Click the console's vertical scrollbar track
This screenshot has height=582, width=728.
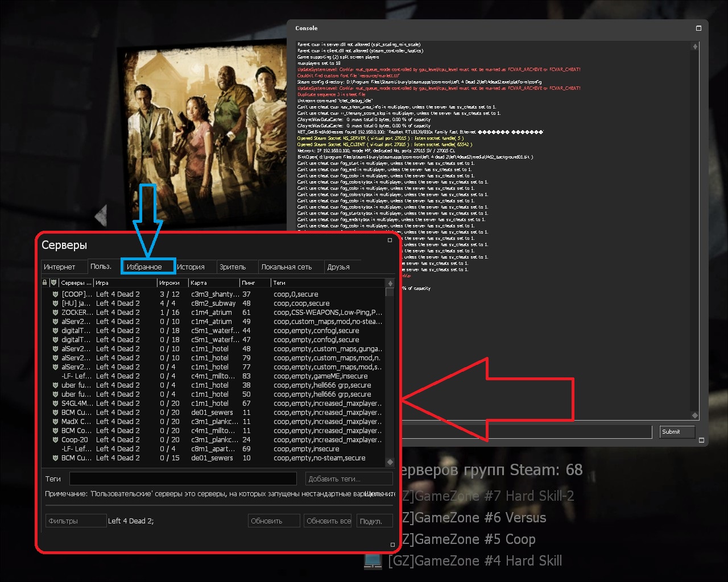pos(694,227)
